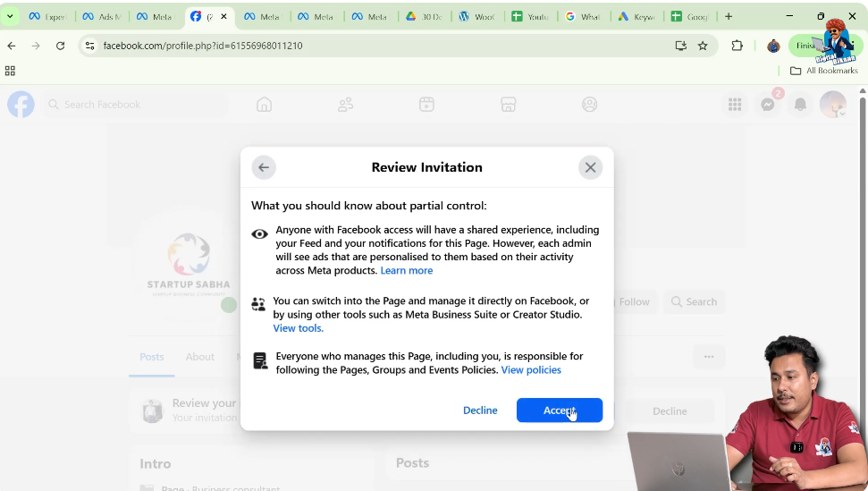Screen dimensions: 868x491
Task: Open a new browser tab
Action: (729, 17)
